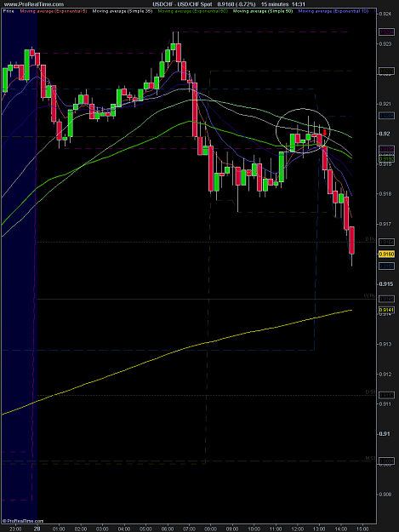Viewport: 399px width, 532px height.
Task: Click the yellow 0.9160 current price tag
Action: (x=386, y=255)
